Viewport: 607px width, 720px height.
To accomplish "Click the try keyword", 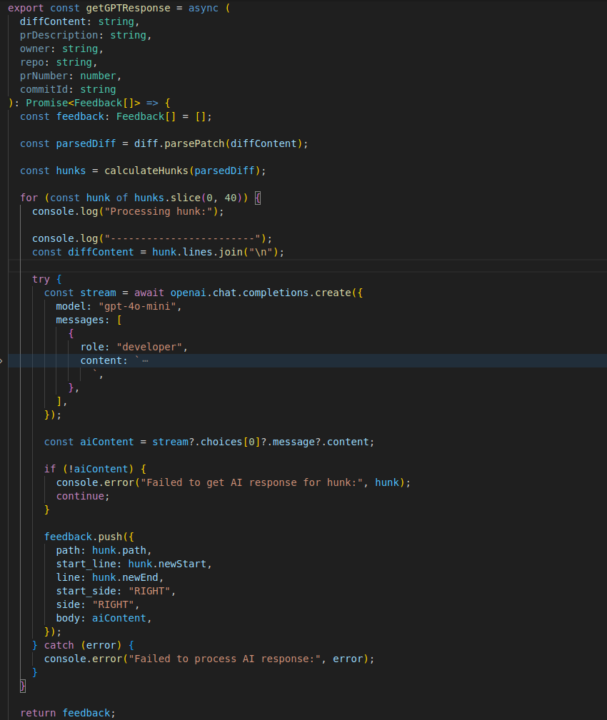I will (40, 279).
